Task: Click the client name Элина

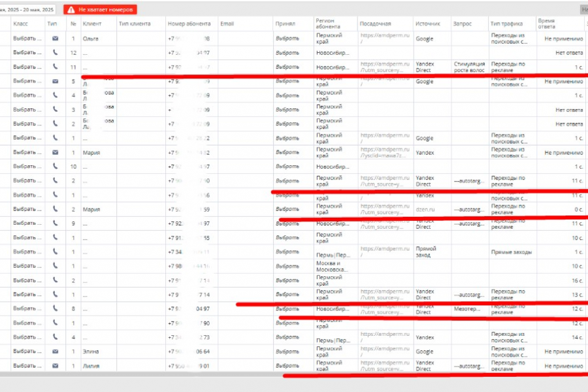Action: click(x=91, y=351)
